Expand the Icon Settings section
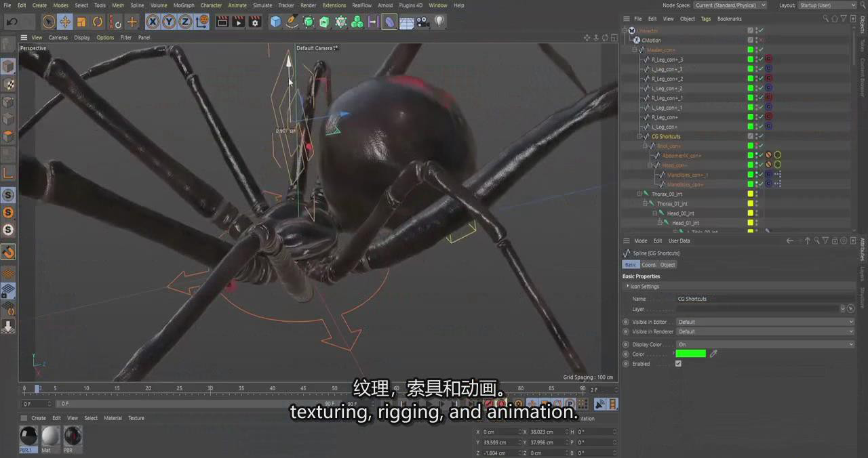Image resolution: width=868 pixels, height=458 pixels. click(x=628, y=287)
